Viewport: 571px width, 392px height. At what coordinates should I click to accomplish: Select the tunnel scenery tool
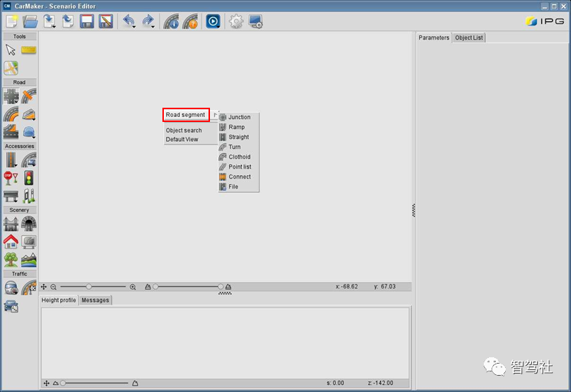(29, 224)
